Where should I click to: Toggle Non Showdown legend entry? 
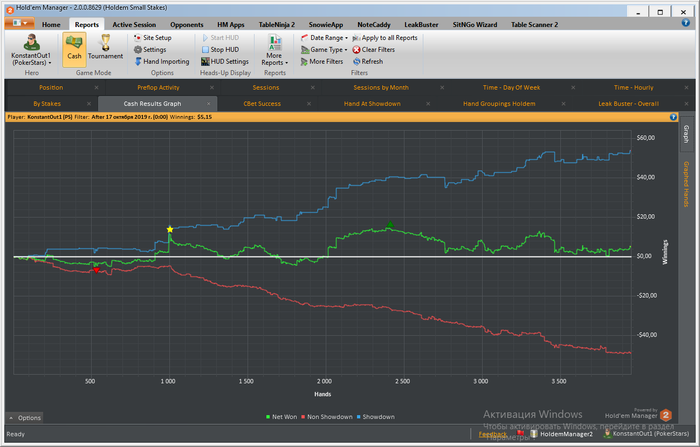[327, 417]
